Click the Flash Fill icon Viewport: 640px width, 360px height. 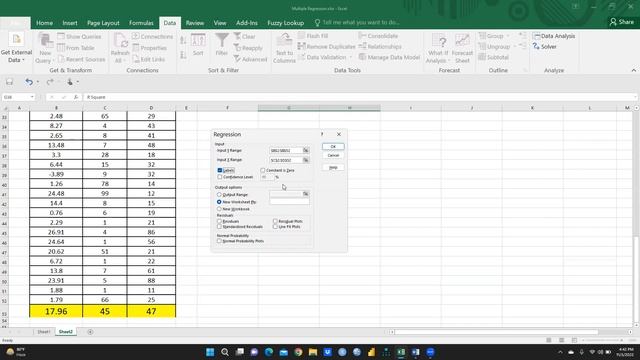[301, 36]
